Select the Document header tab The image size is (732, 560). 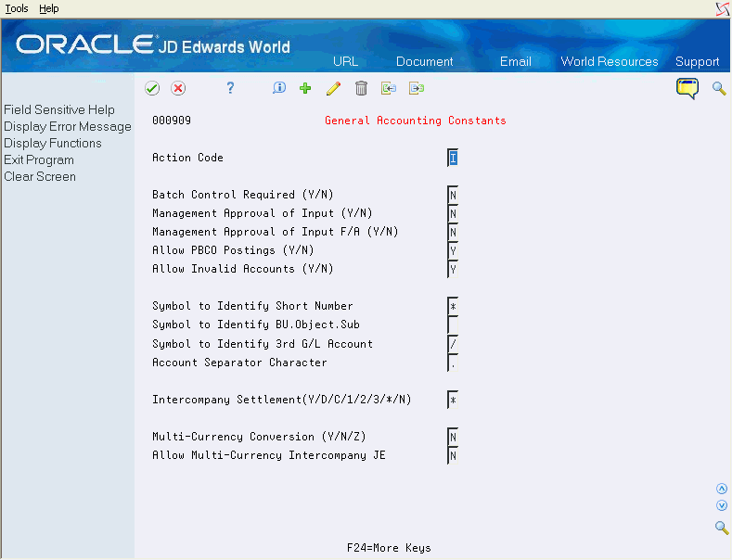[x=424, y=61]
